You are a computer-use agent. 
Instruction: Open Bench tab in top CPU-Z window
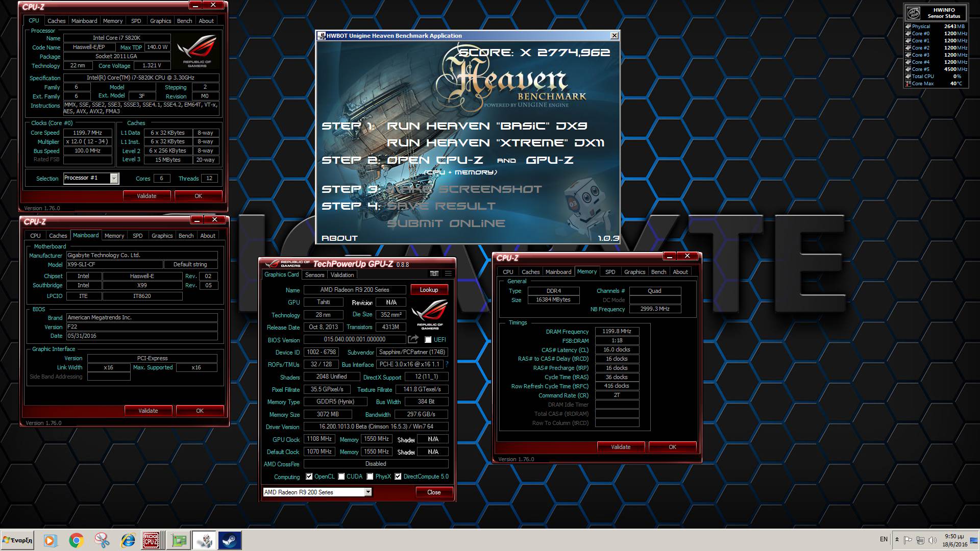tap(184, 21)
